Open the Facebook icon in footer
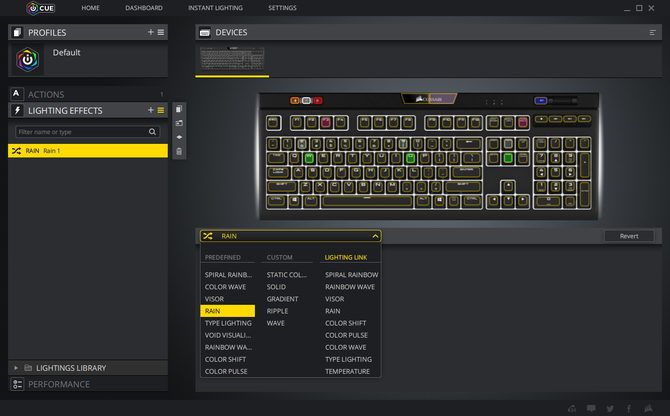670x416 pixels. pyautogui.click(x=629, y=408)
